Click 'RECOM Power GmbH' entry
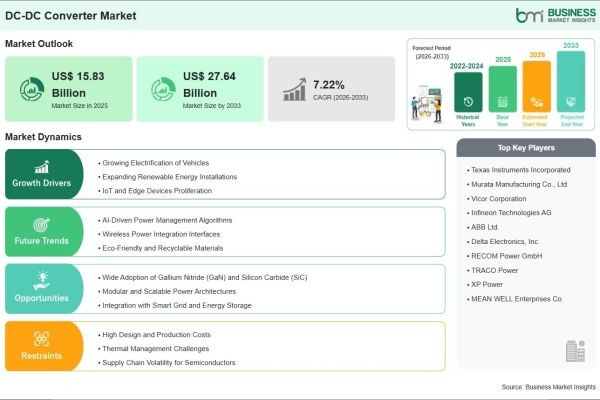 [504, 256]
